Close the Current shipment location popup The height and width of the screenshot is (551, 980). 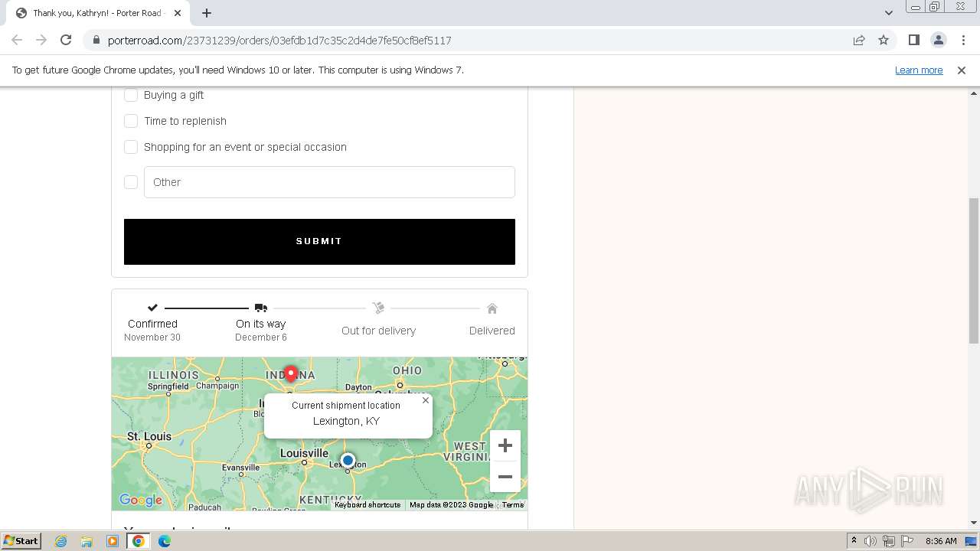tap(426, 400)
